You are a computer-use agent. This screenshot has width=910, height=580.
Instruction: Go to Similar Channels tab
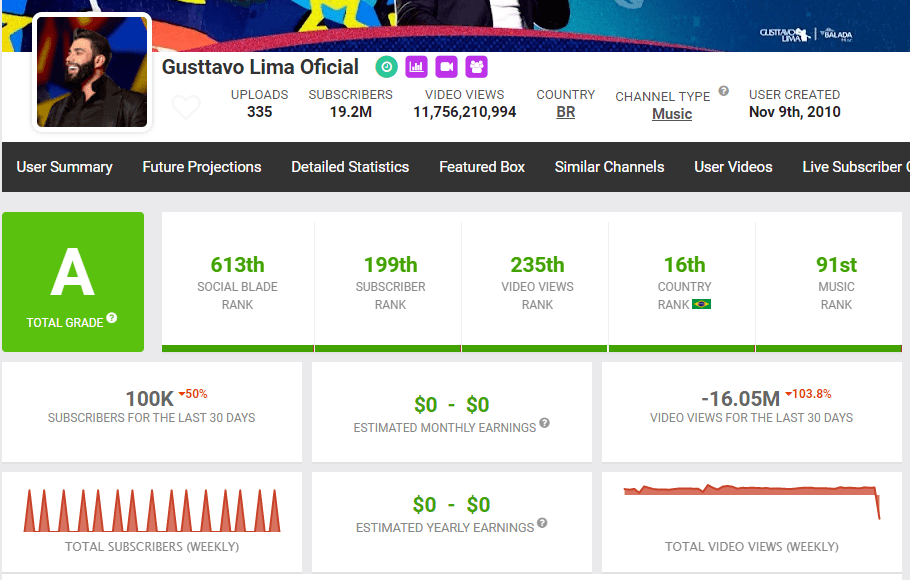click(609, 167)
